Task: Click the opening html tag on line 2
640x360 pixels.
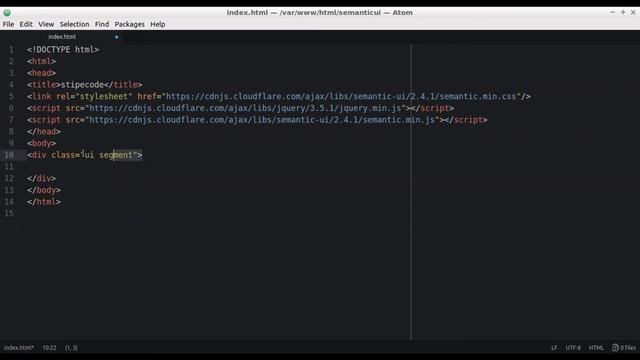Action: 42,61
